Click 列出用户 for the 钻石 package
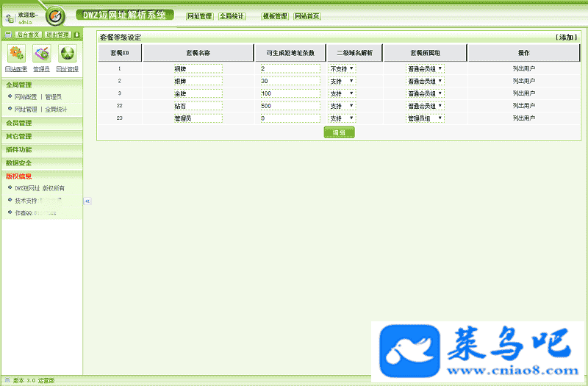The image size is (588, 386). (x=524, y=105)
